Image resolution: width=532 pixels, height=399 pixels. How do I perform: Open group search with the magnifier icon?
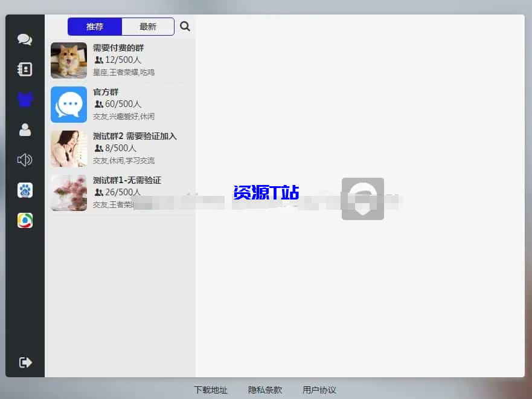(185, 26)
